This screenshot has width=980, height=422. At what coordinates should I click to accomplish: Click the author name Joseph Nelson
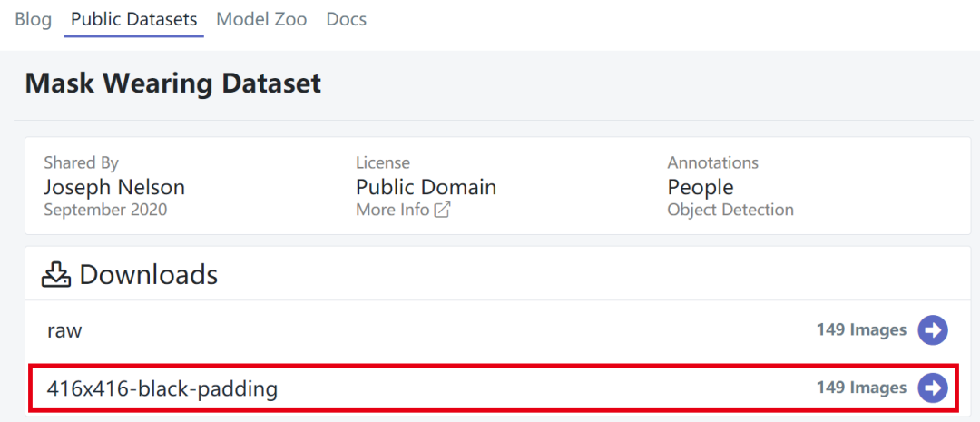pos(114,187)
